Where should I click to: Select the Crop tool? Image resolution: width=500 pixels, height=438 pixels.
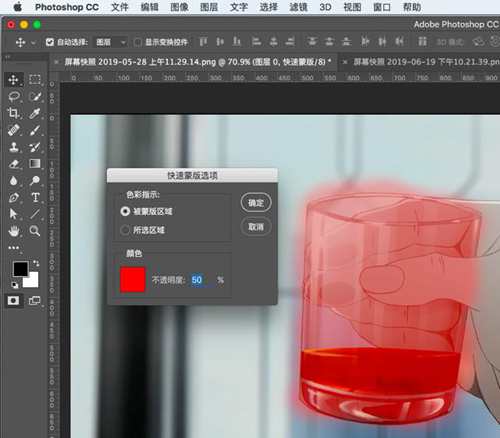(x=13, y=113)
